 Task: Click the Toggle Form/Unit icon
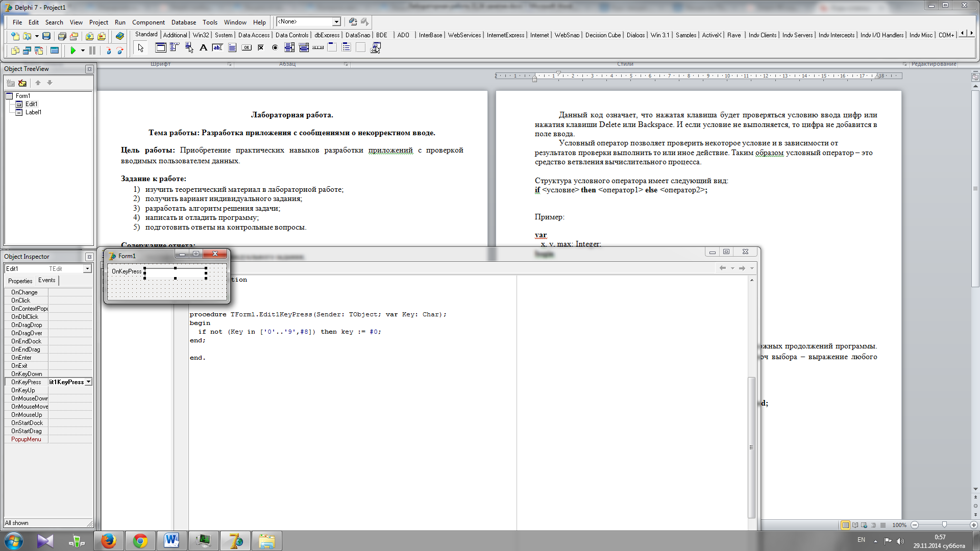pos(39,51)
